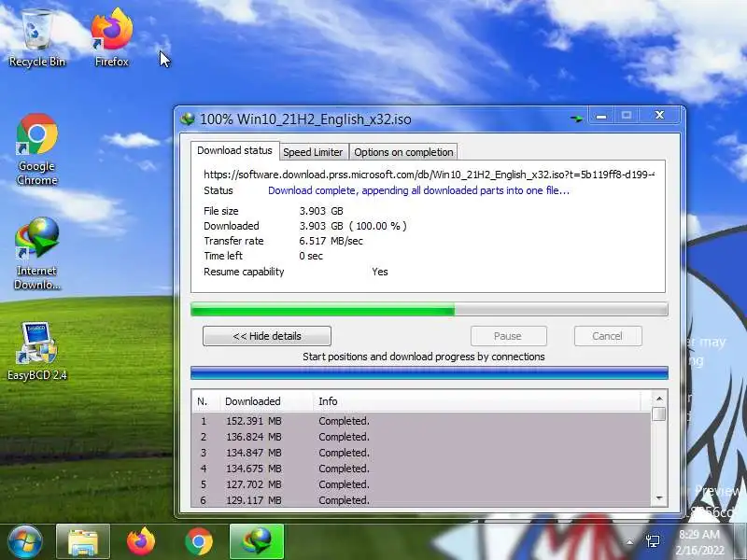Image resolution: width=747 pixels, height=560 pixels.
Task: Open the Recycle Bin desktop icon
Action: [37, 39]
